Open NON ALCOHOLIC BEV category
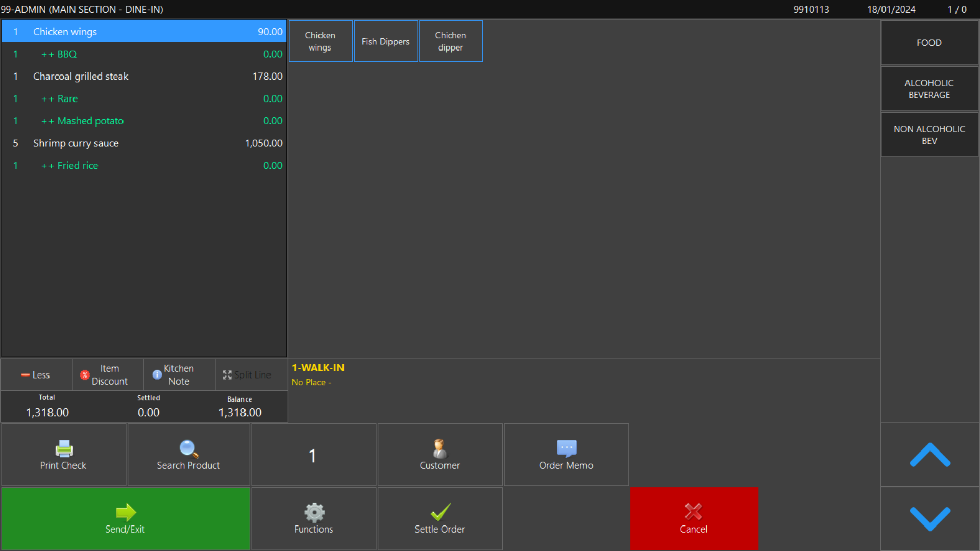Image resolution: width=980 pixels, height=551 pixels. [929, 135]
